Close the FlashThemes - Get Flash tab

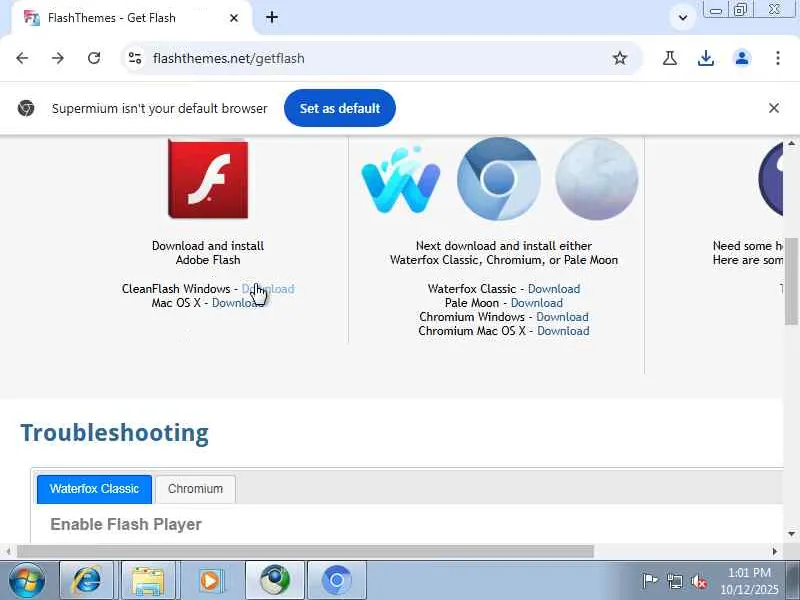[x=234, y=18]
